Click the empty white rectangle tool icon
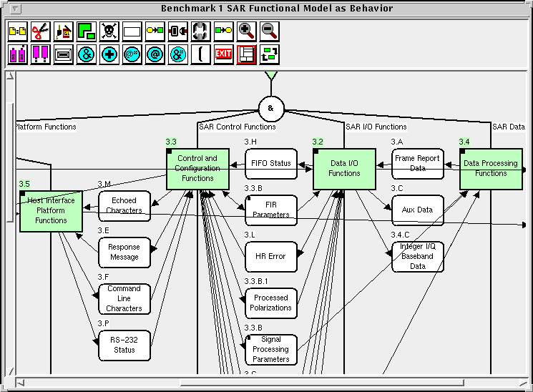The image size is (533, 392). (132, 31)
